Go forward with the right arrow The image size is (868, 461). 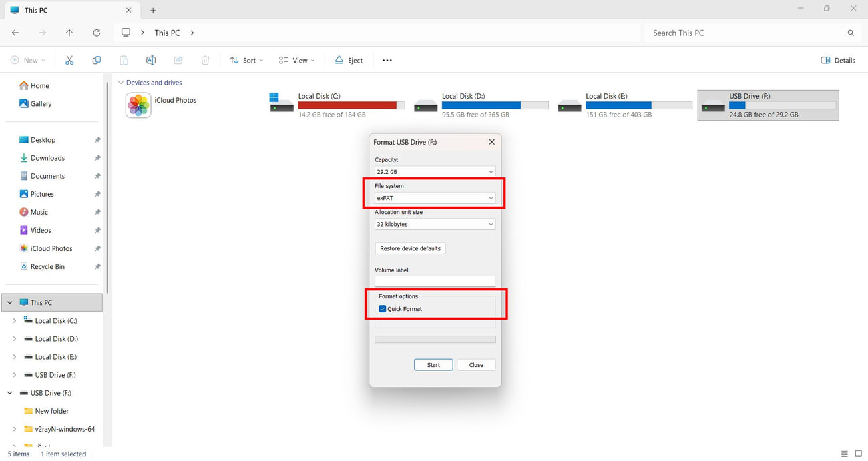[43, 33]
